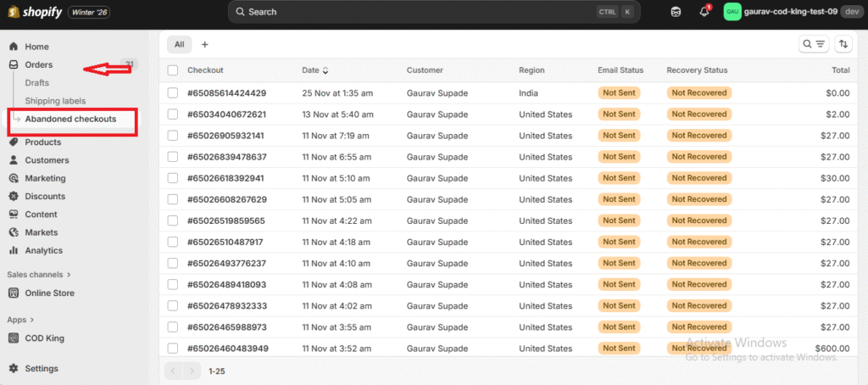This screenshot has width=868, height=385.
Task: Click search and filter icon button
Action: pos(814,44)
